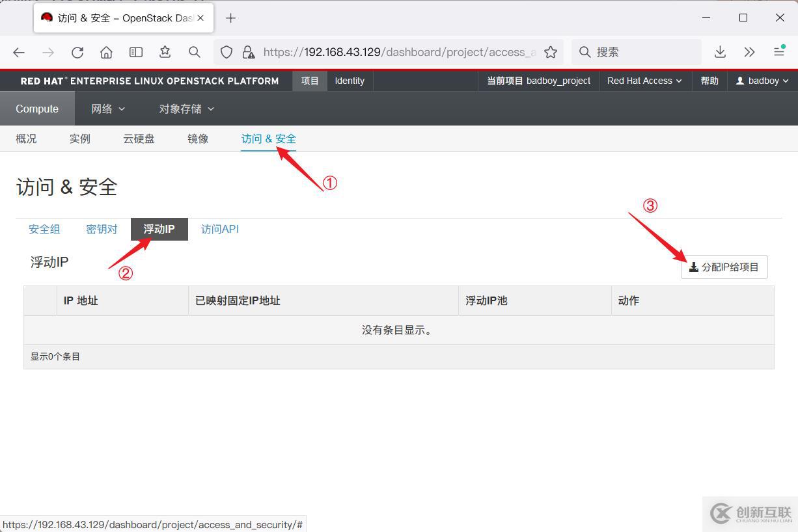
Task: Open the downloads arrow icon
Action: click(x=720, y=52)
